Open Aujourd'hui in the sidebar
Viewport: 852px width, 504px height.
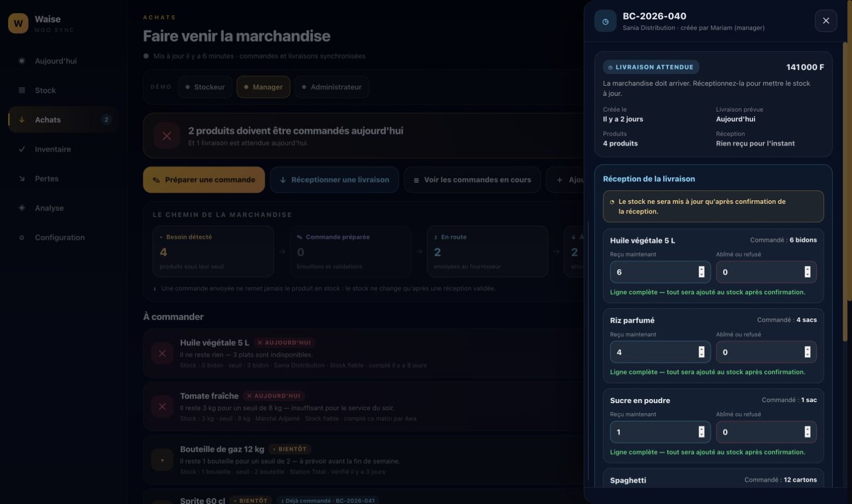click(63, 61)
